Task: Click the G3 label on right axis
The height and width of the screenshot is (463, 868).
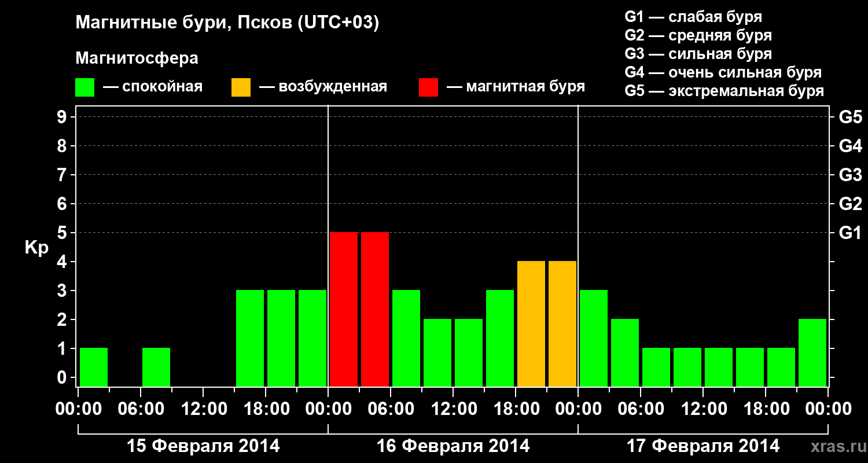Action: tap(850, 175)
